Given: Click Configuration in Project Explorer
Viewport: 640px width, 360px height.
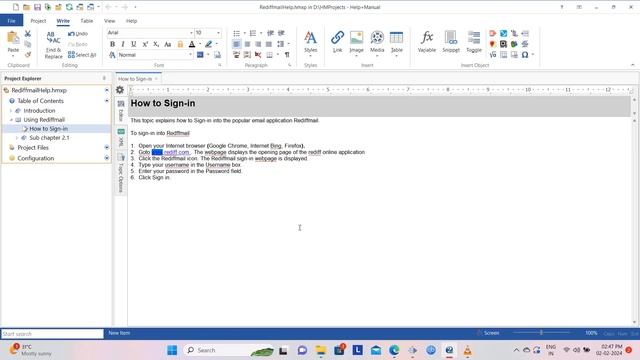Looking at the screenshot, I should coord(36,158).
